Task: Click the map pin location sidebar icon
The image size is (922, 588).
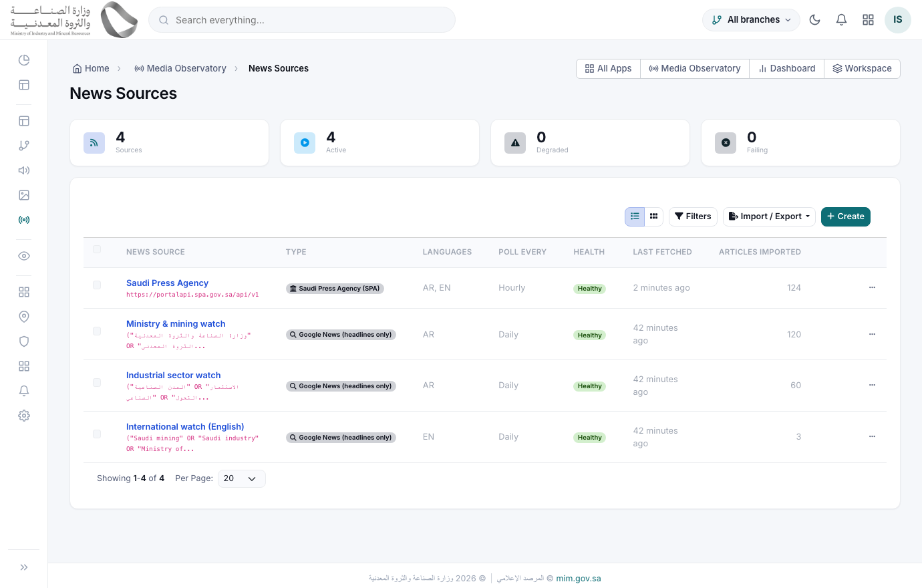Action: 24,317
